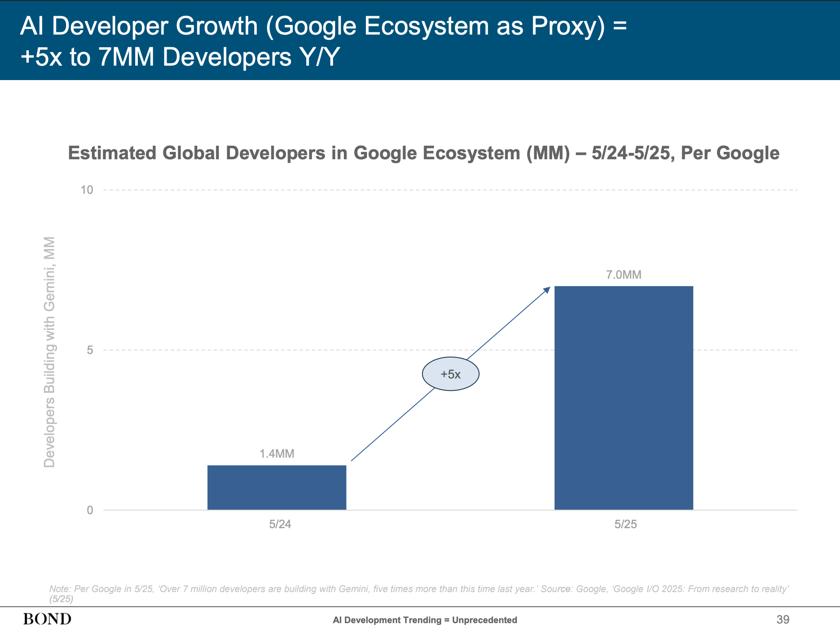The image size is (840, 631).
Task: Click the 1.4MM data label
Action: 276,454
